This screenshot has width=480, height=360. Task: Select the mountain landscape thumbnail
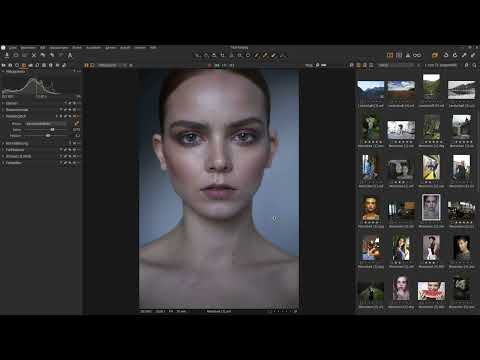pyautogui.click(x=371, y=90)
